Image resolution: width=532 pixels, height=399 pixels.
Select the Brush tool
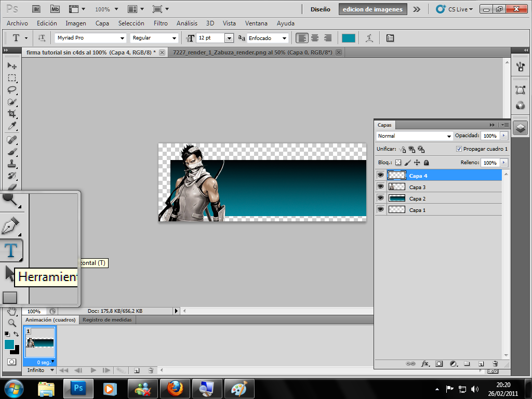(x=12, y=152)
